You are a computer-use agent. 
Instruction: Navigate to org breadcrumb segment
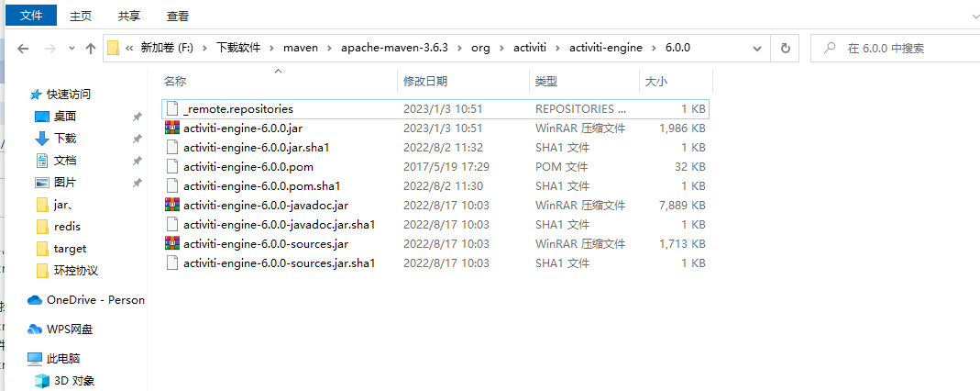click(481, 48)
